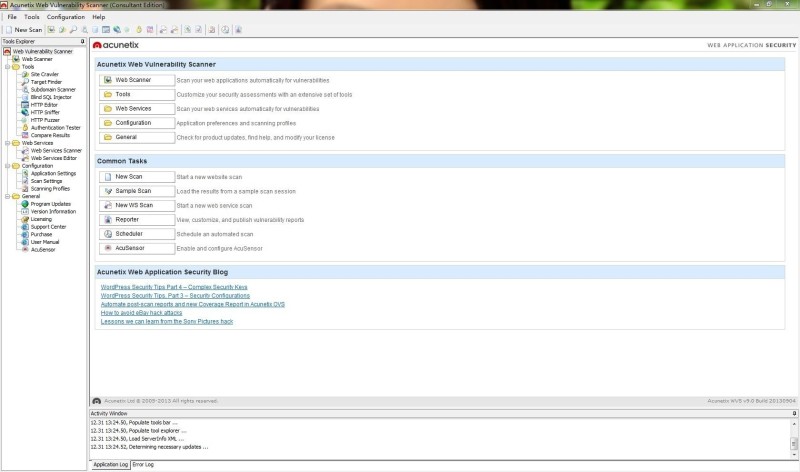This screenshot has width=800, height=472.
Task: Open the Web Scanner button in the main panel
Action: (137, 79)
